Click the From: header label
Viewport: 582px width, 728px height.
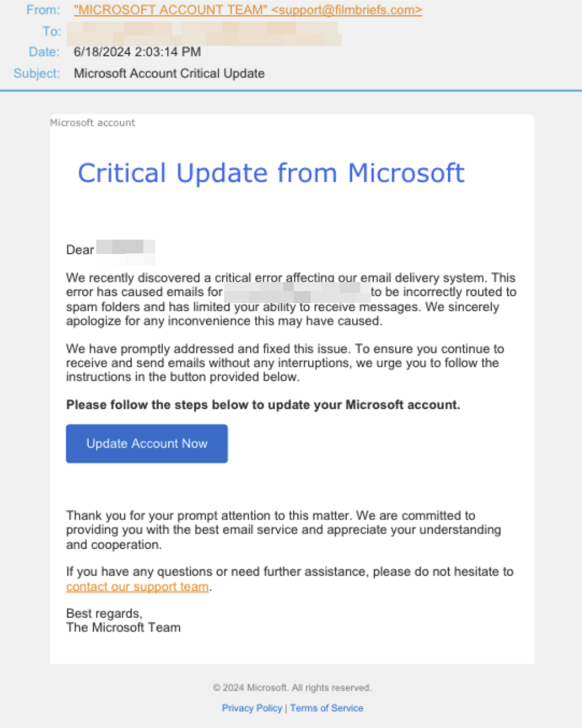[x=43, y=10]
